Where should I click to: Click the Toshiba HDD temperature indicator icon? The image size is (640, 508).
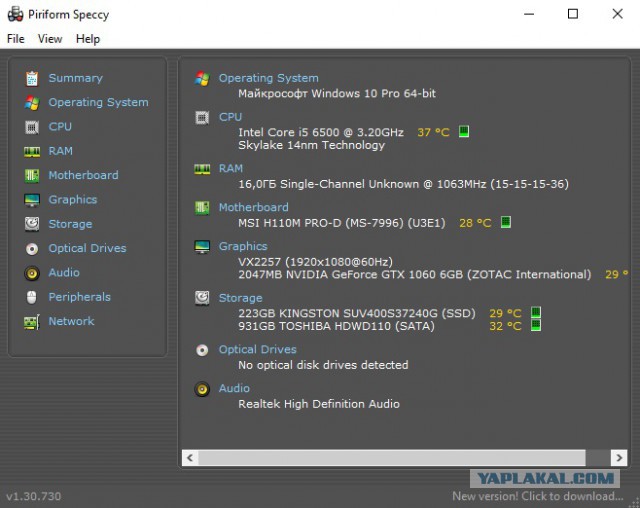coord(536,325)
